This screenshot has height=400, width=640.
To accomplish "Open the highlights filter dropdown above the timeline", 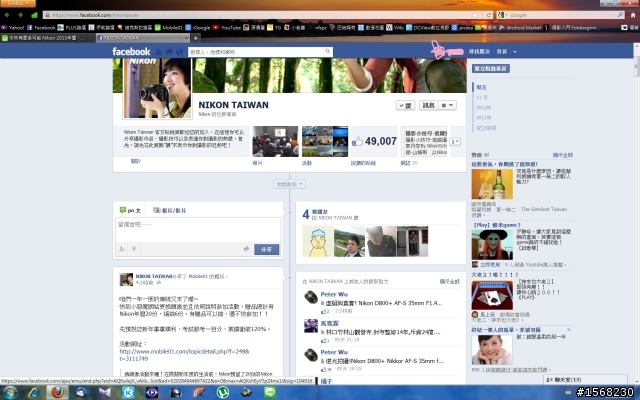I will [289, 184].
